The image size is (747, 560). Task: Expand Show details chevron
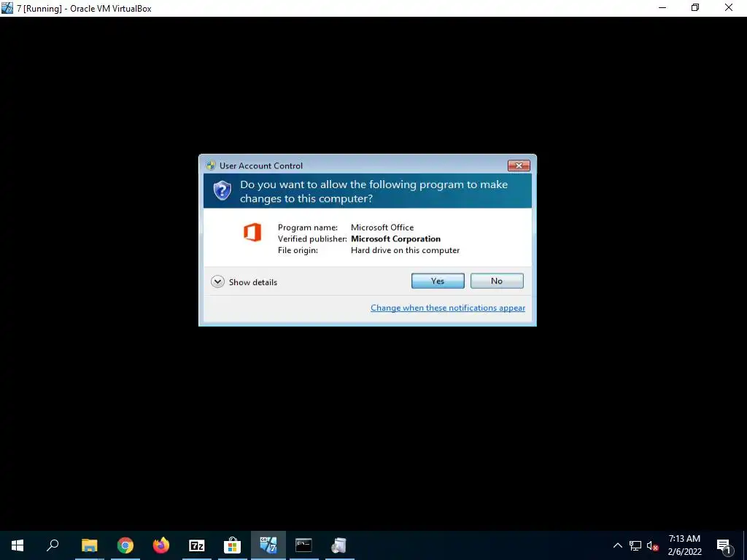point(217,282)
